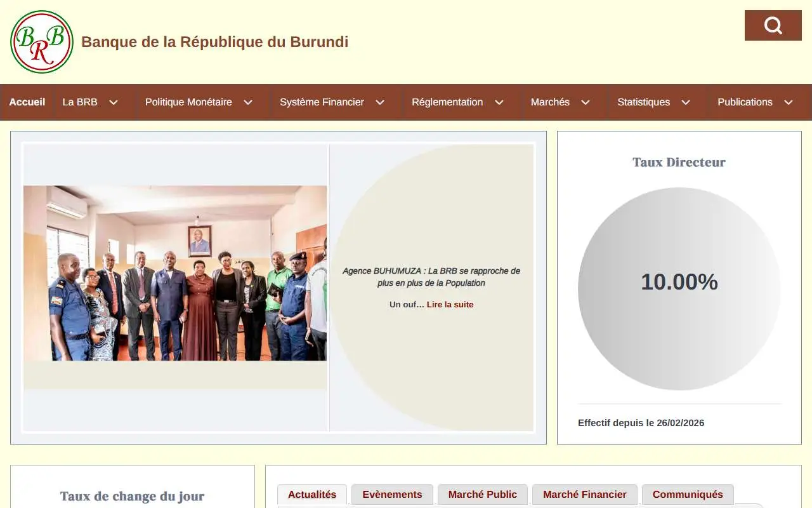Click the Agence BUHUMUZA headline text
This screenshot has width=812, height=508.
click(431, 277)
